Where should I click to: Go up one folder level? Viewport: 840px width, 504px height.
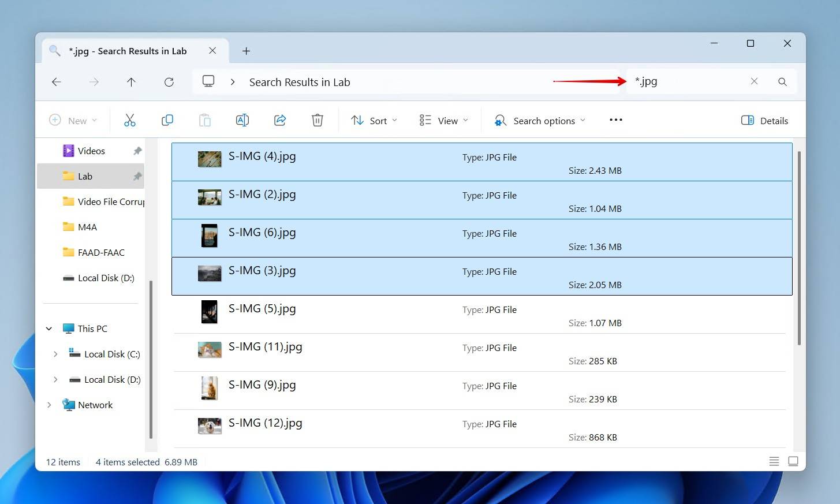pyautogui.click(x=131, y=82)
